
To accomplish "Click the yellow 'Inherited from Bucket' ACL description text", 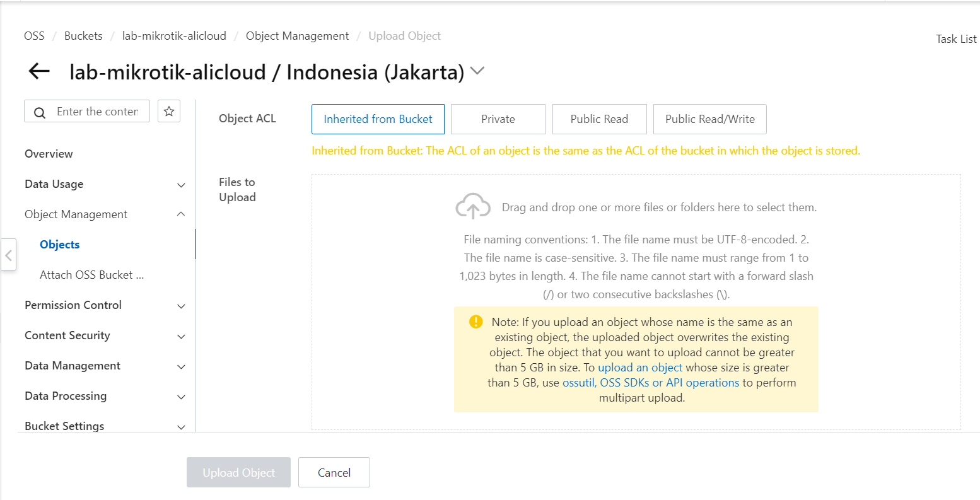I will [586, 151].
